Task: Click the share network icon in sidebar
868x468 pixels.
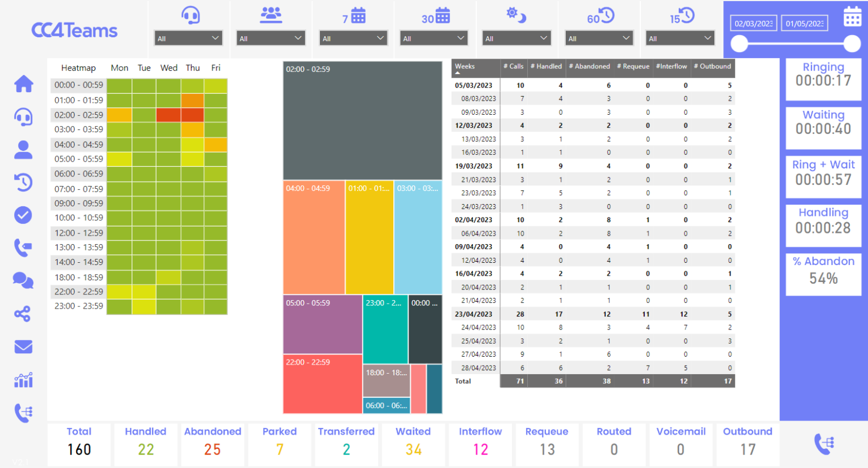Action: point(23,314)
